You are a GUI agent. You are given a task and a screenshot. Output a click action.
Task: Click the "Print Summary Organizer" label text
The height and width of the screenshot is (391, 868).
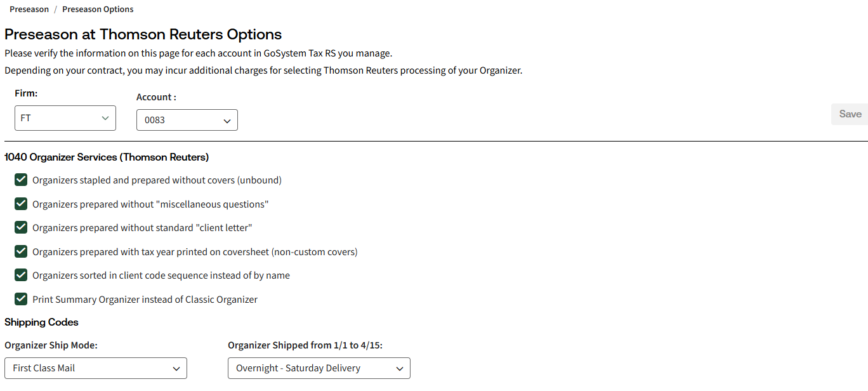tap(145, 300)
